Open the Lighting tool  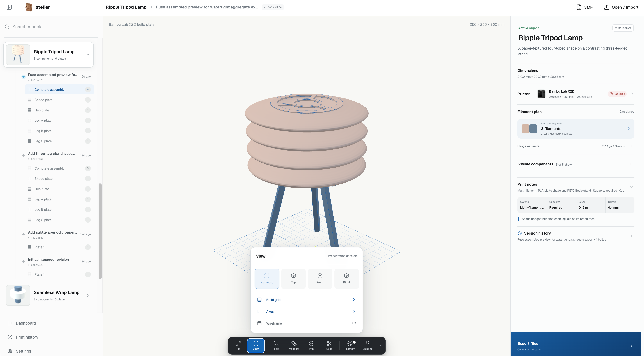(x=367, y=345)
